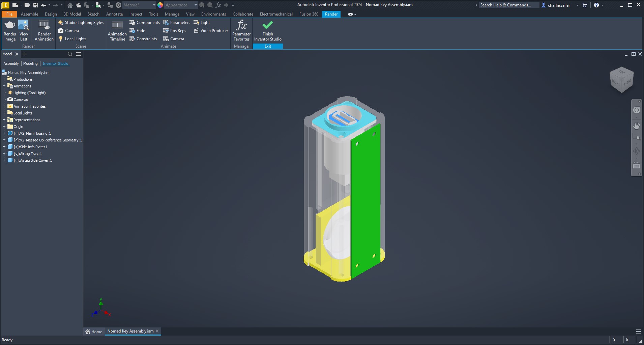Click the Home icon in quick access toolbar
Viewport: 644px width, 345px height.
pos(70,5)
